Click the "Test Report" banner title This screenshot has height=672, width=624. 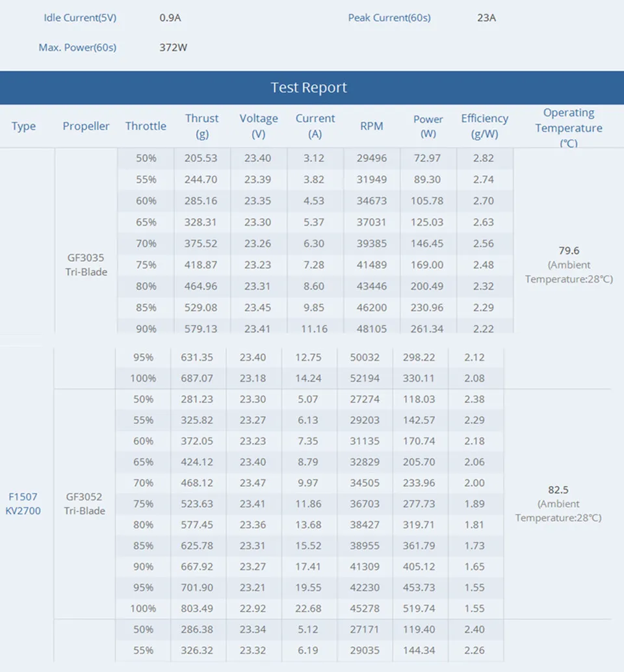309,88
